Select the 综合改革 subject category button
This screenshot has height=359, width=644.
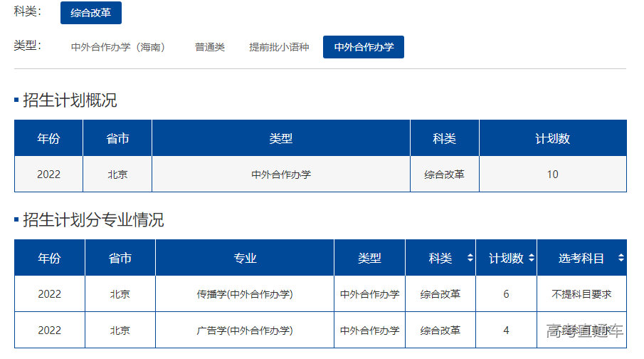91,13
